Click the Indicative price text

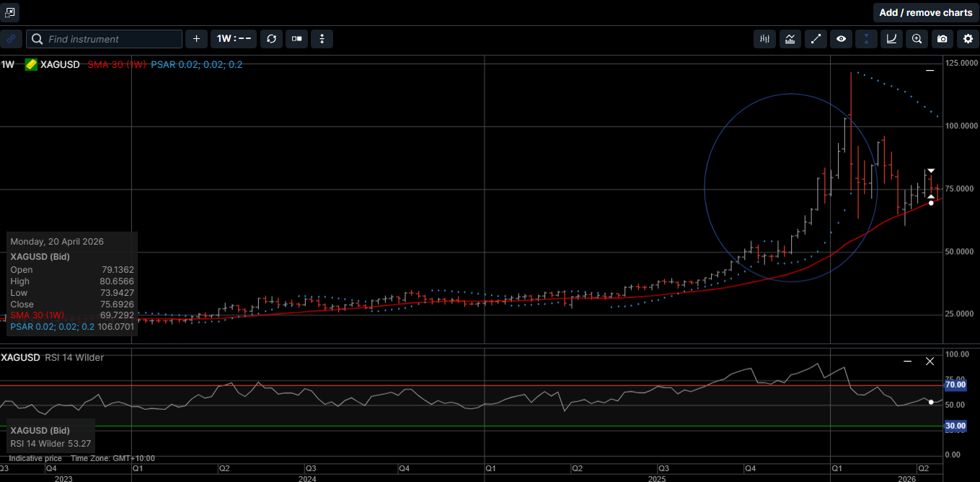point(35,459)
